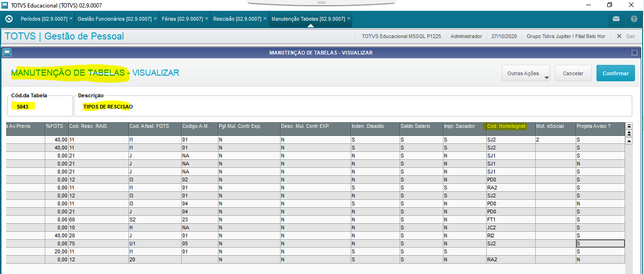Click the Descrição field TIPOS DE RESCISAO

click(353, 107)
